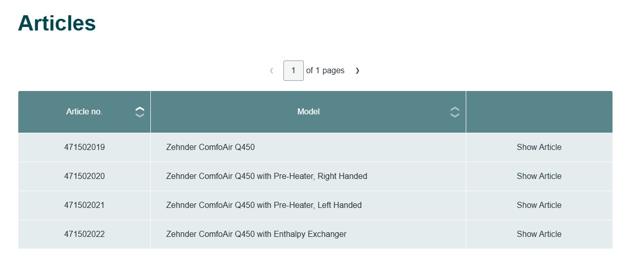Show Article for 471502022
This screenshot has height=273, width=644.
click(539, 234)
